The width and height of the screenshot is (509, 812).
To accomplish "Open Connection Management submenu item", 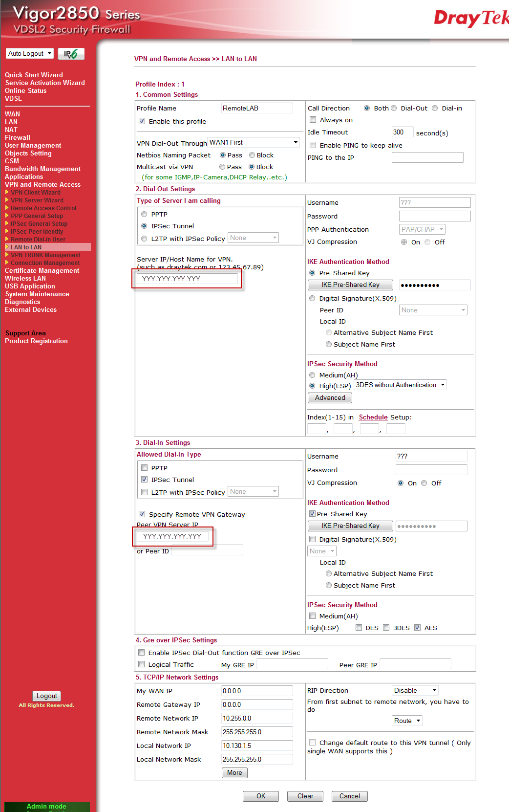I will click(x=45, y=263).
